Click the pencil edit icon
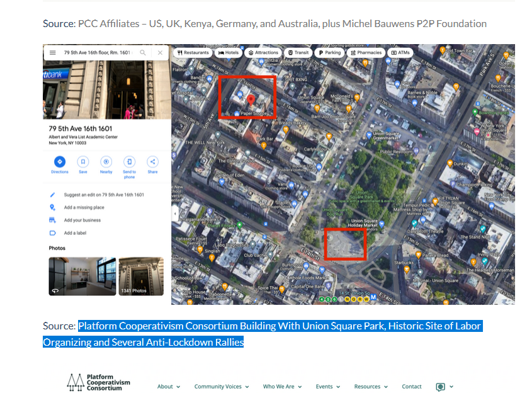The width and height of the screenshot is (532, 393). 52,195
